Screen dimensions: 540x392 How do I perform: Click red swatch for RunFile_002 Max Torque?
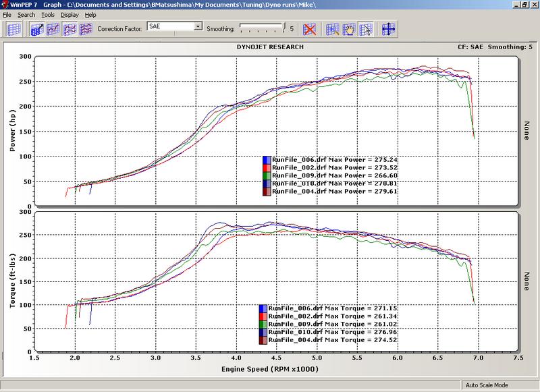coord(263,316)
